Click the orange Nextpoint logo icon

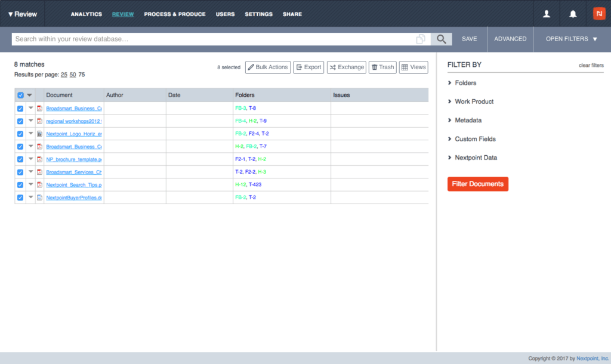pyautogui.click(x=598, y=14)
